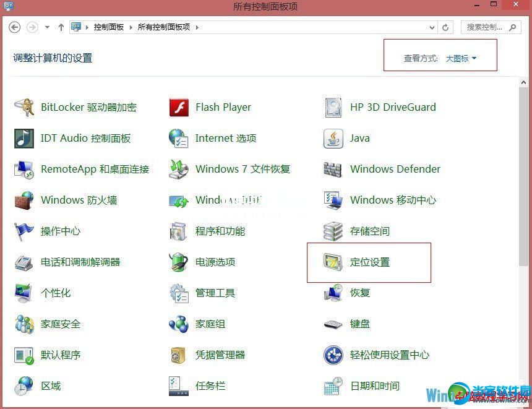This screenshot has width=532, height=409.
Task: Expand arrow after 所有控制面板项 breadcrumb
Action: pyautogui.click(x=197, y=27)
